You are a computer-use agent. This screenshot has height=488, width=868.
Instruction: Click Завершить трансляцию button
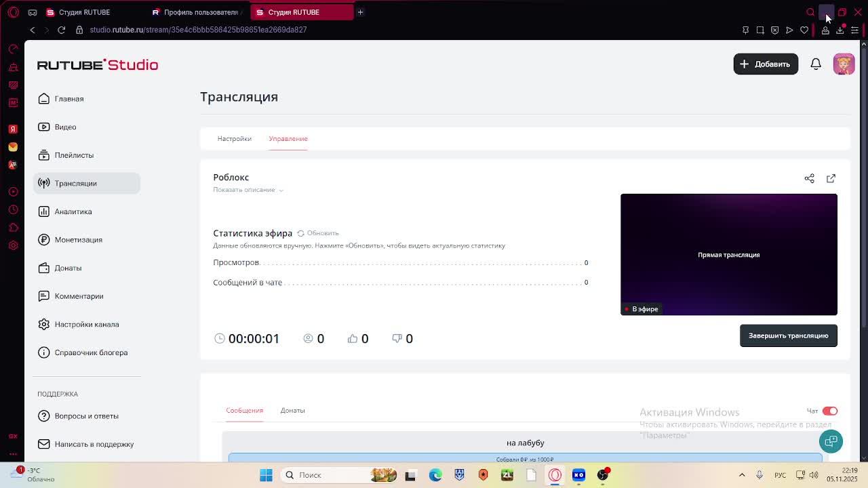coord(788,335)
